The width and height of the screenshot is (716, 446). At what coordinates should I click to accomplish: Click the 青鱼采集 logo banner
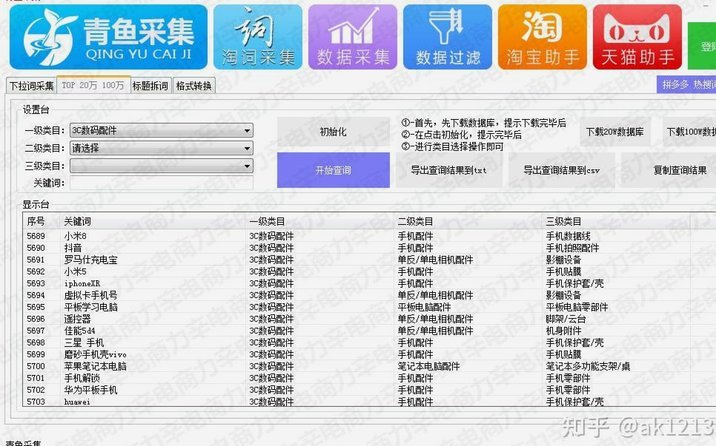coord(108,37)
